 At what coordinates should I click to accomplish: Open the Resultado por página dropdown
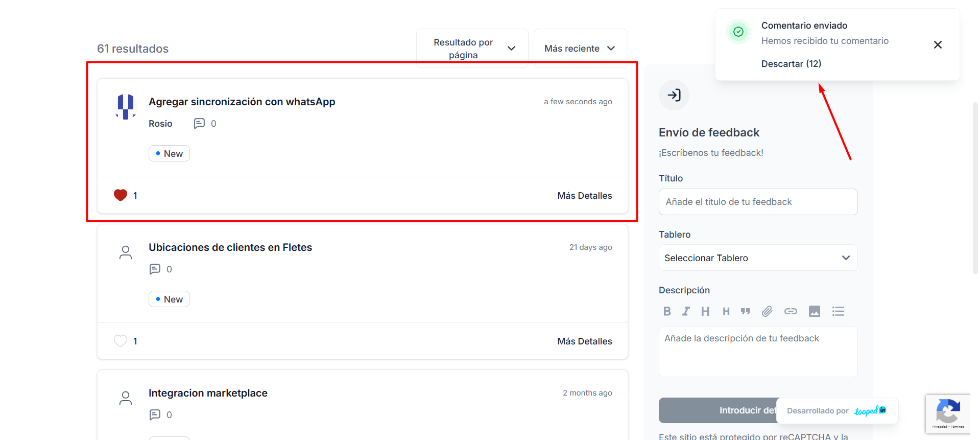472,49
